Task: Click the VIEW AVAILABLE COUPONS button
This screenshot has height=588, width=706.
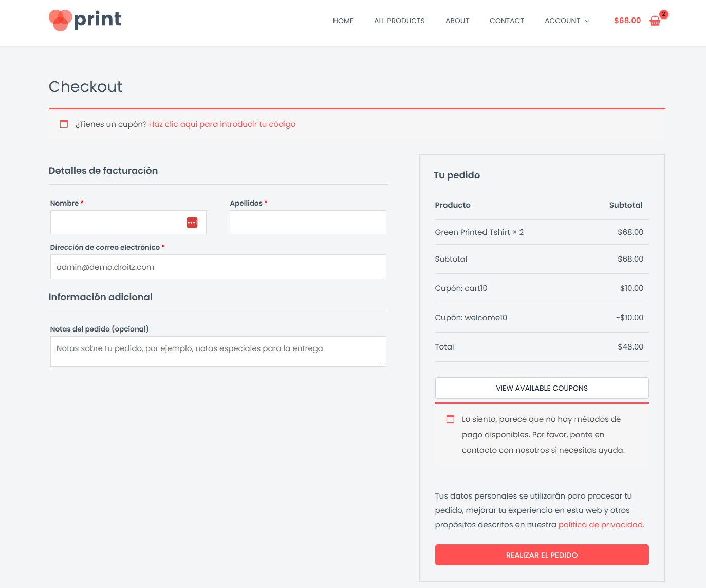Action: (x=541, y=388)
